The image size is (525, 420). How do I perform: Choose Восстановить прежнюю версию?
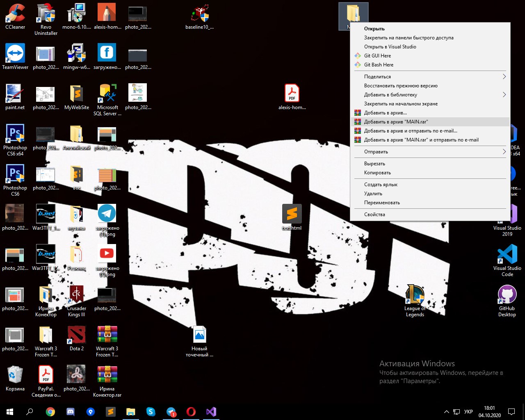(x=430, y=86)
